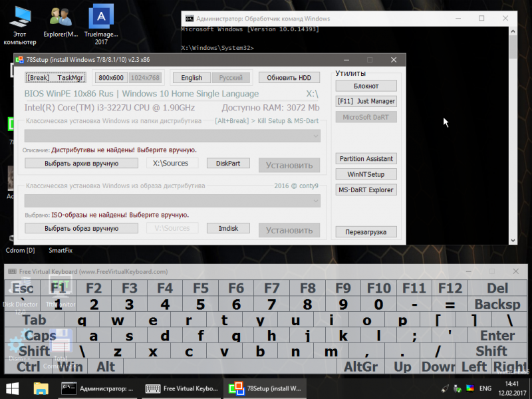Click the X:\Sources button

coord(171,163)
